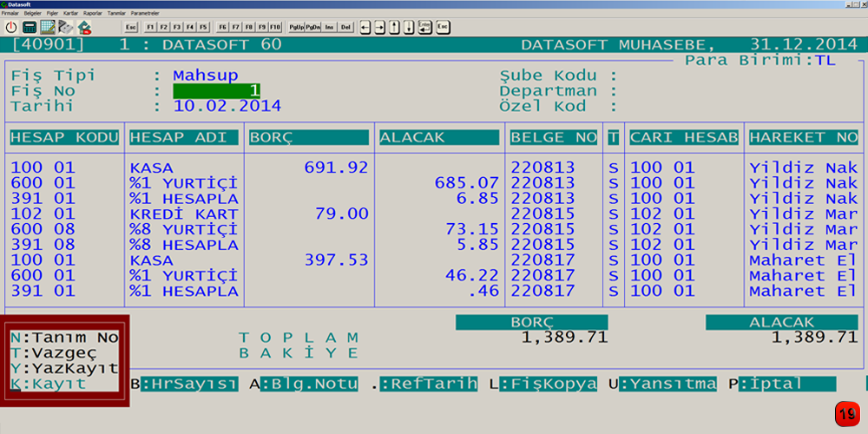Click the borç amount 691.92
The height and width of the screenshot is (434, 868).
(x=337, y=168)
